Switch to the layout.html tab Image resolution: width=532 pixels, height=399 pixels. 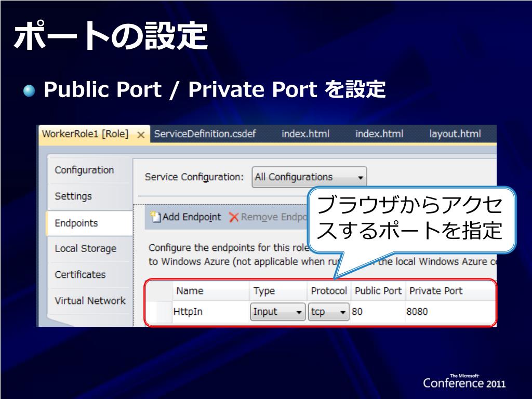455,134
